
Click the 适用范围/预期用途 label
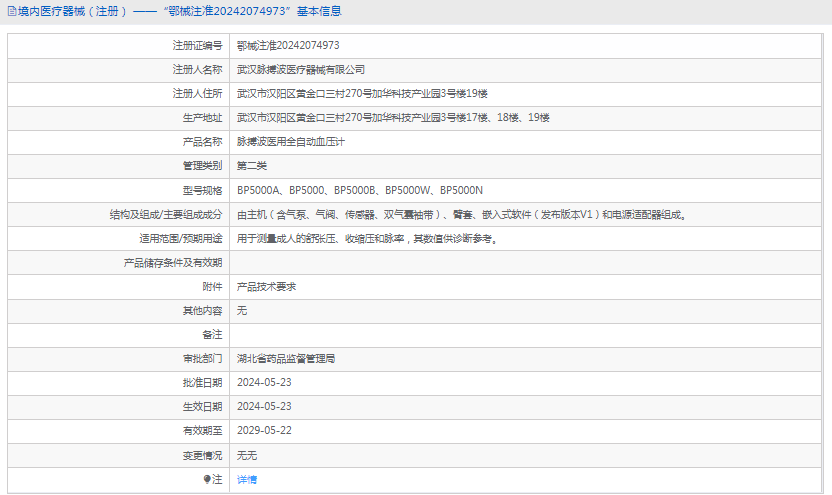pyautogui.click(x=181, y=239)
